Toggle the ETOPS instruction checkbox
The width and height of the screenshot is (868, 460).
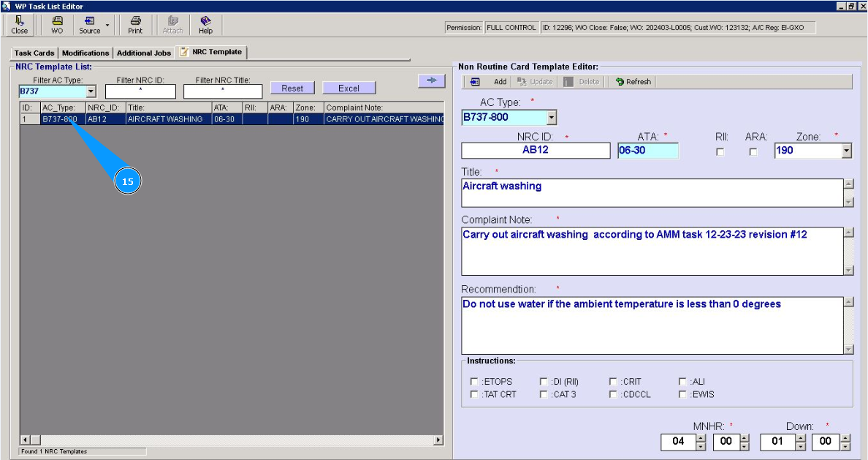click(x=475, y=382)
